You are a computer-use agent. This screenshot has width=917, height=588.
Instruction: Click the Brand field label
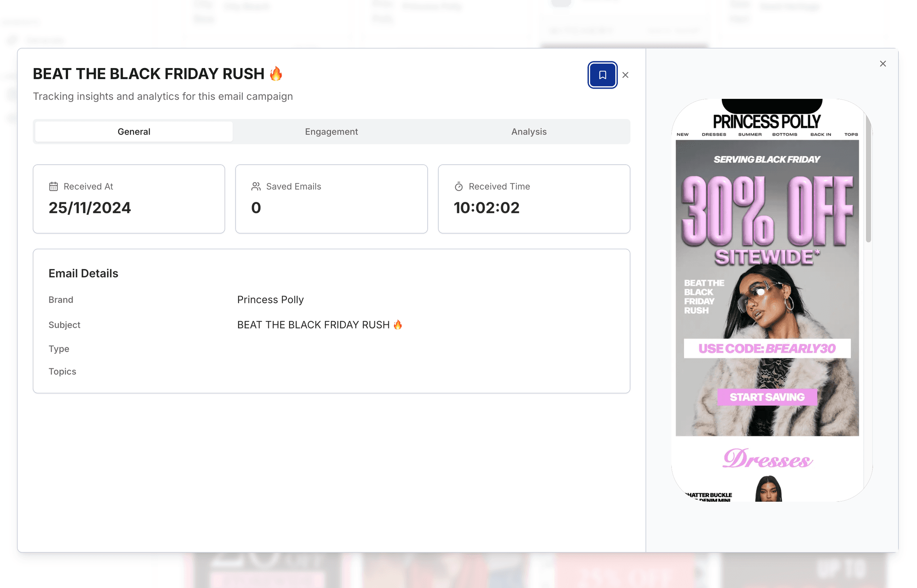61,299
